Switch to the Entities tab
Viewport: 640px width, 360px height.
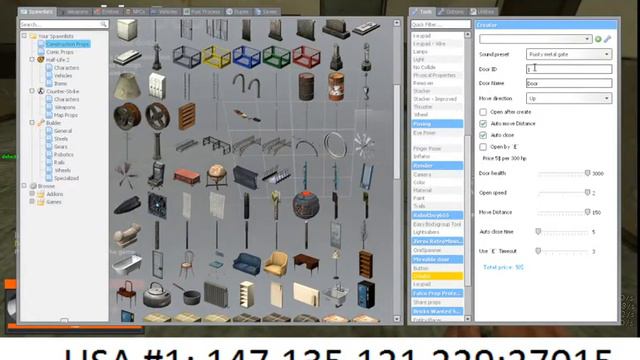[107, 12]
